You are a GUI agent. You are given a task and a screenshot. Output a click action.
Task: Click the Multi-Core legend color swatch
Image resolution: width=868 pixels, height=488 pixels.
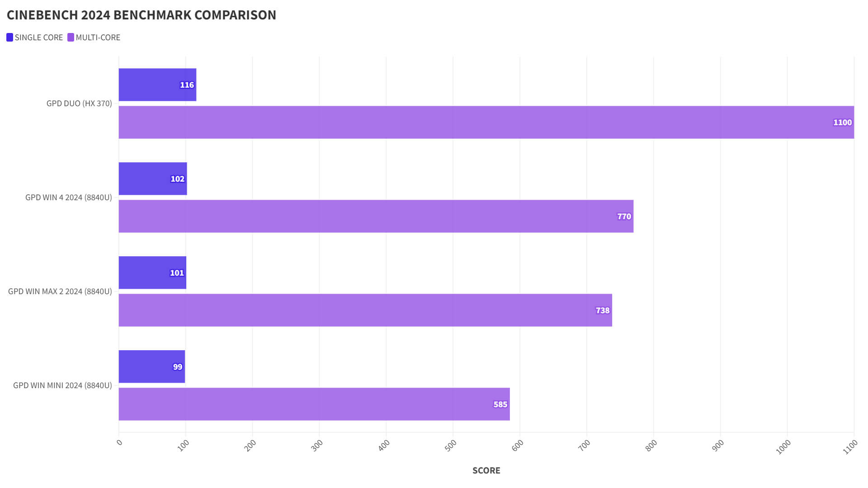coord(71,38)
